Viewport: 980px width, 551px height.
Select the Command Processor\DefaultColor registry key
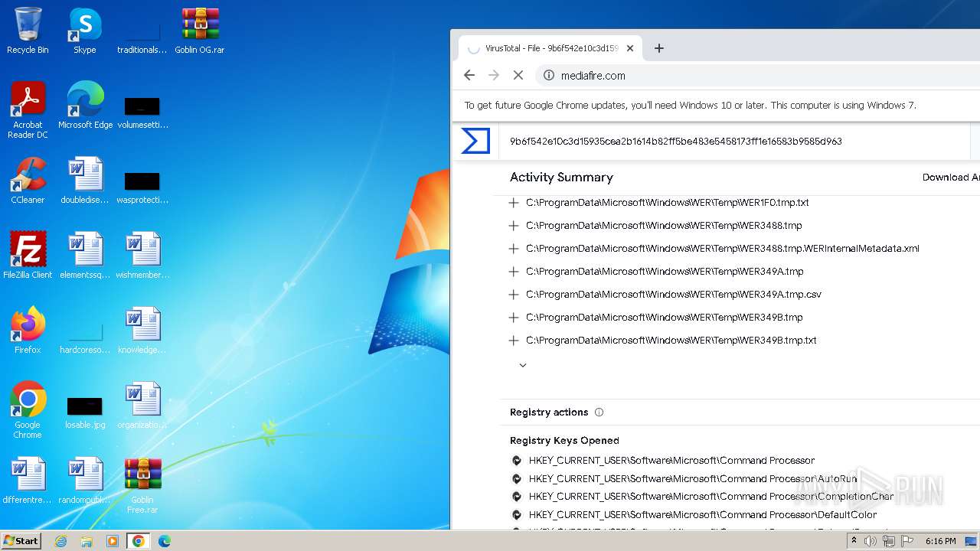(703, 515)
